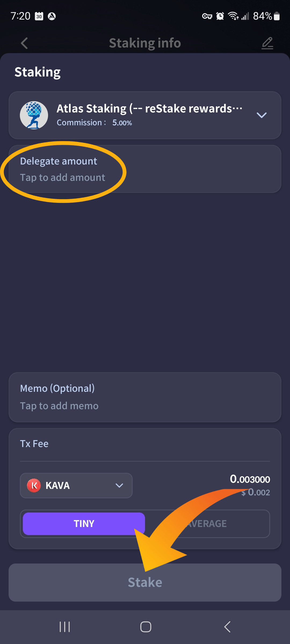Image resolution: width=290 pixels, height=644 pixels.
Task: Switch fee speed to AVERAGE
Action: 207,523
